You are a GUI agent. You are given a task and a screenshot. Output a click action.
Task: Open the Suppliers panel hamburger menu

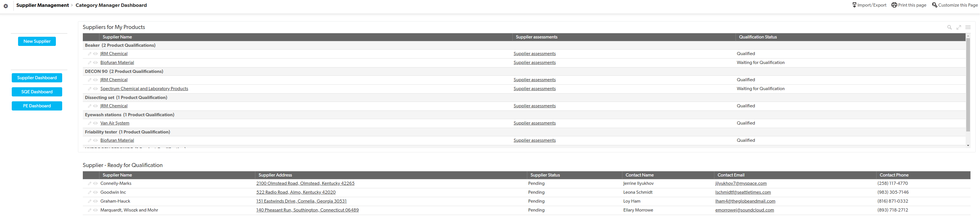coord(968,28)
